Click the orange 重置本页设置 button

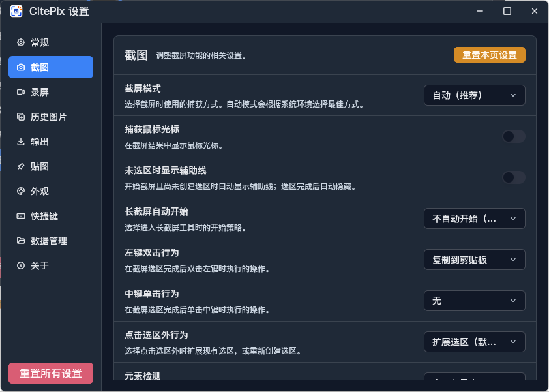490,55
